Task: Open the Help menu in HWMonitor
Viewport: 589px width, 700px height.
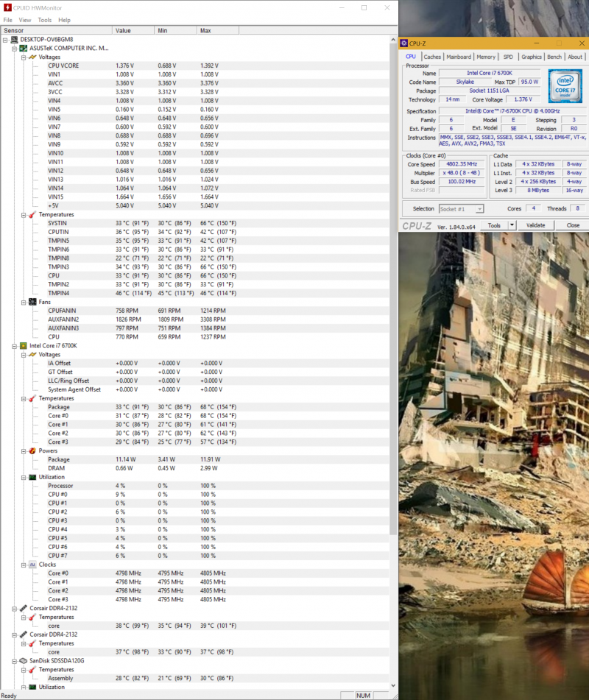Action: coord(64,20)
